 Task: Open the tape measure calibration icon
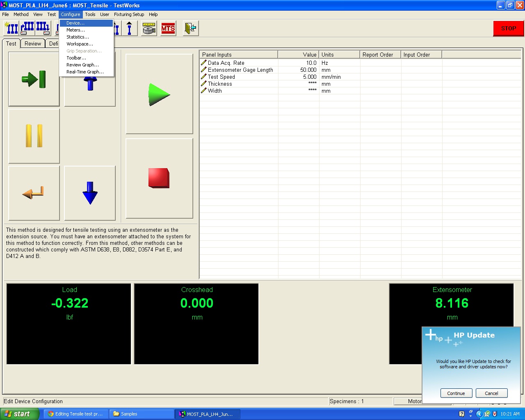149,28
